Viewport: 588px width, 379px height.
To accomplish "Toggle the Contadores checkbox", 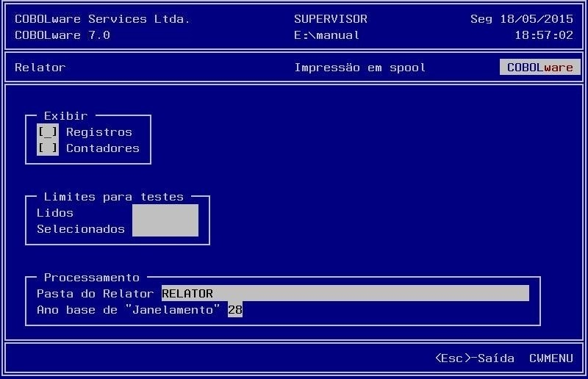I will click(48, 148).
